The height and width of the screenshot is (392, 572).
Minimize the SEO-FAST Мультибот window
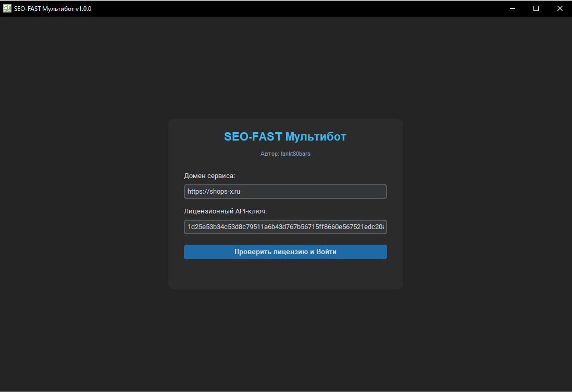(513, 8)
